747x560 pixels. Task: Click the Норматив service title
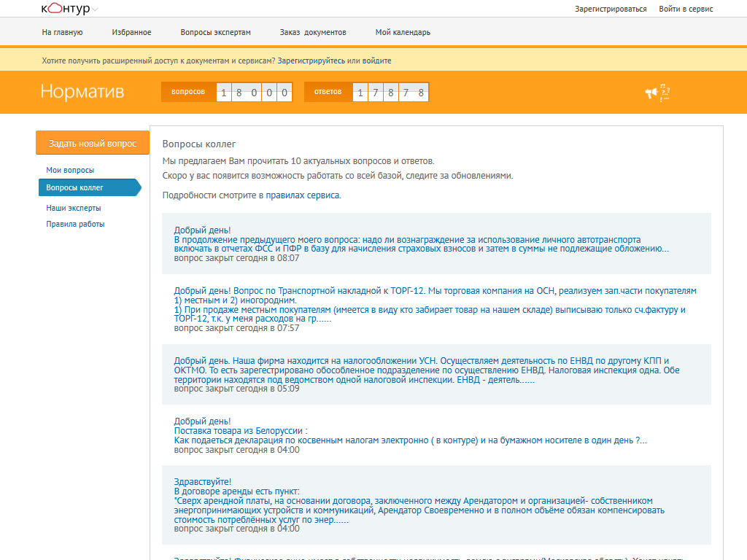[82, 91]
